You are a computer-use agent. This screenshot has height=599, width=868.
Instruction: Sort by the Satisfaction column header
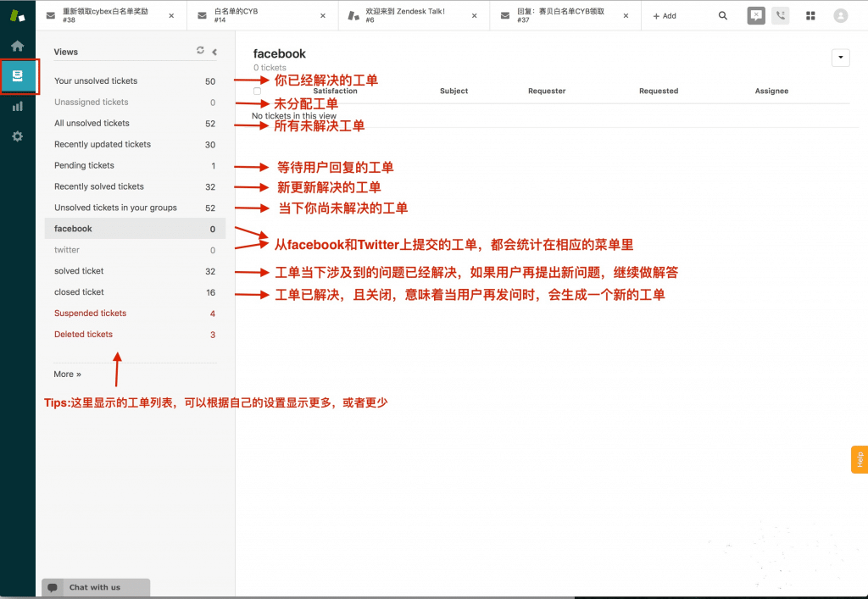pos(335,91)
